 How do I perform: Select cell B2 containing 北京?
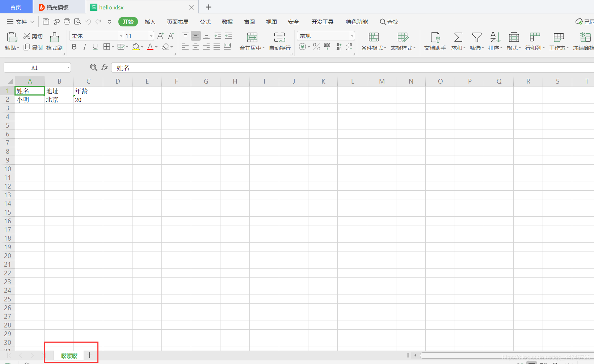59,100
